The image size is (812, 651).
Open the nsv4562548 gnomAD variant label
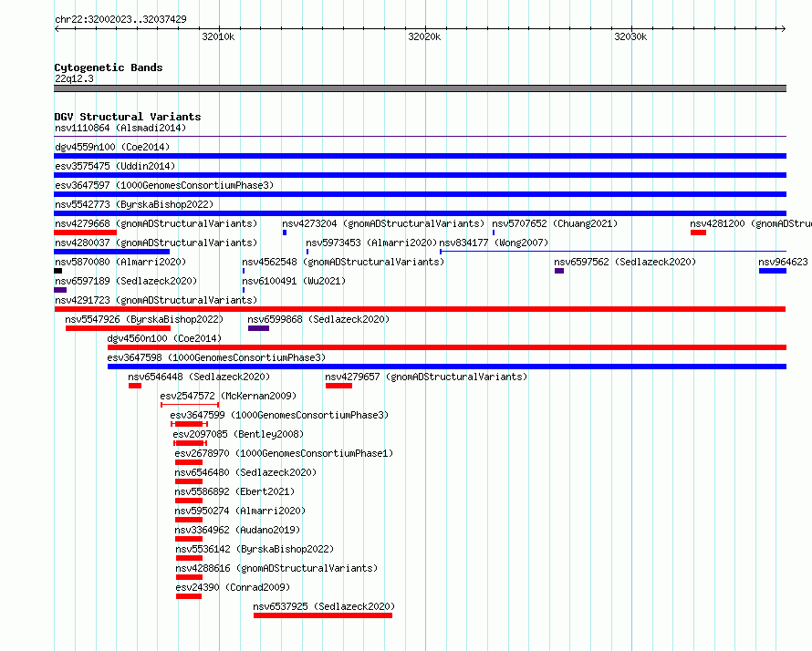tap(343, 262)
